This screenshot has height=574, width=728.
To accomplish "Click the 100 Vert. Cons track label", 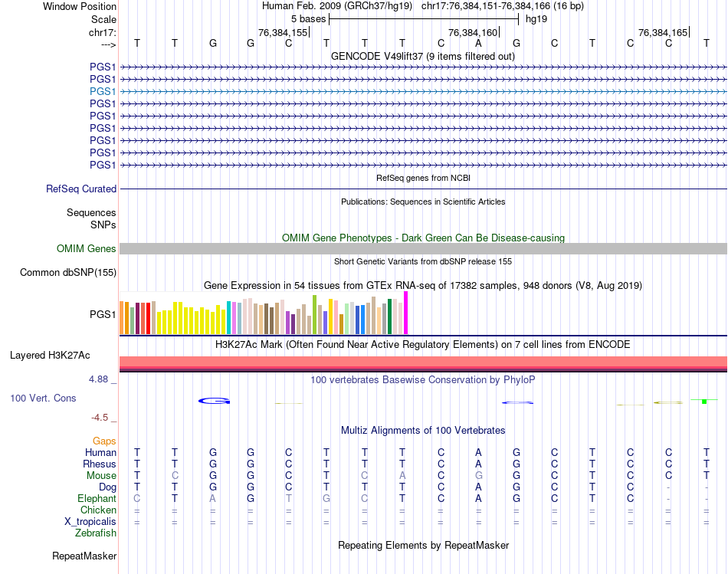I will [43, 398].
